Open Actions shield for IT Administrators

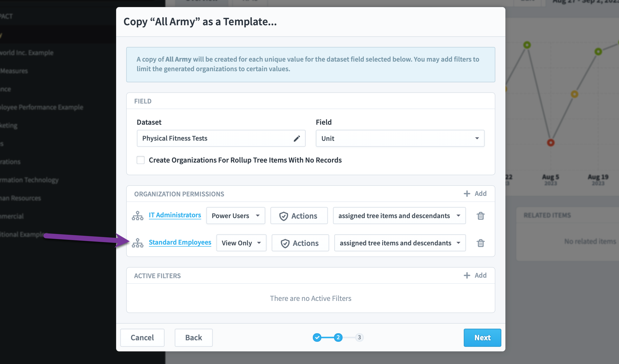click(x=299, y=216)
